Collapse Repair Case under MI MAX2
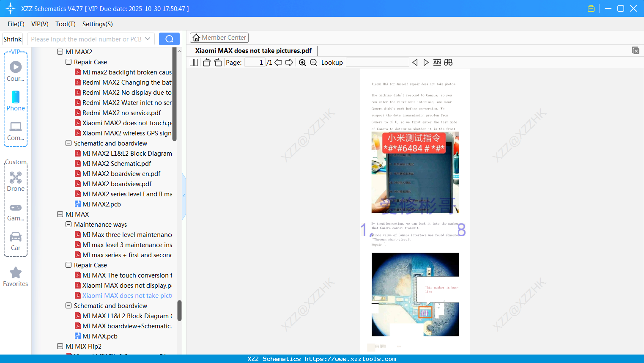Screen dimensions: 644x363 (69, 62)
